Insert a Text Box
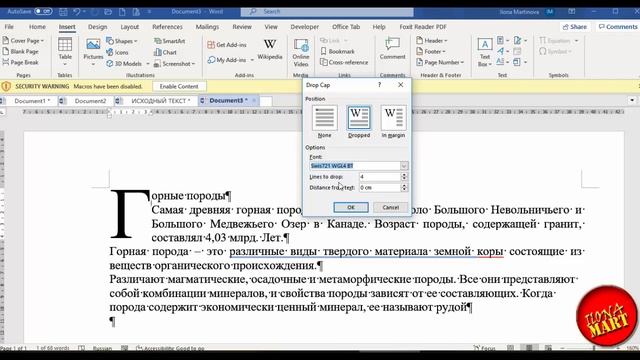This screenshot has width=640, height=360. pos(484,52)
